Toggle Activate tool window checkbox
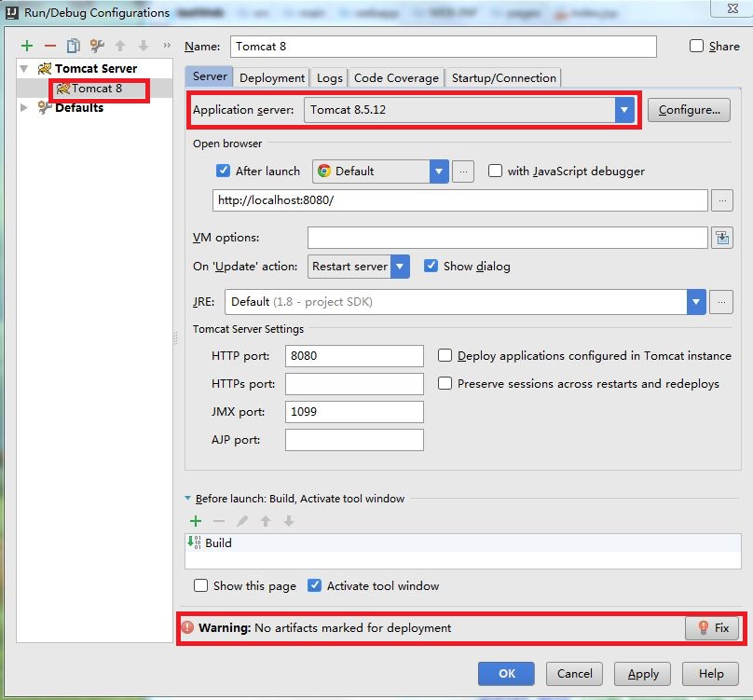 [x=314, y=585]
